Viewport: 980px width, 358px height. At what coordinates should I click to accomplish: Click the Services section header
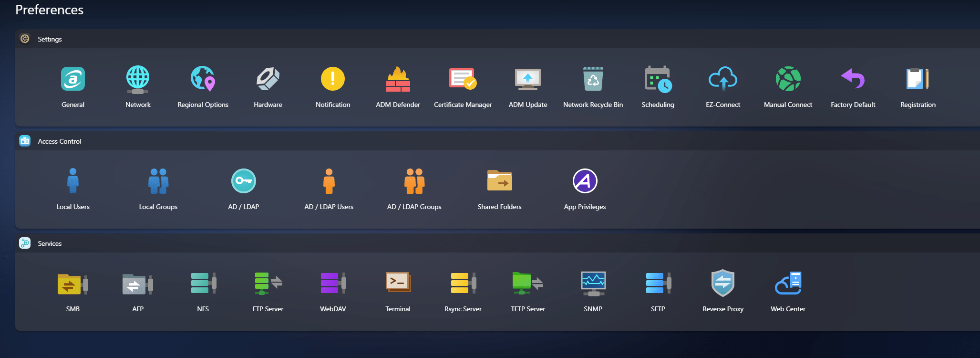pos(497,243)
